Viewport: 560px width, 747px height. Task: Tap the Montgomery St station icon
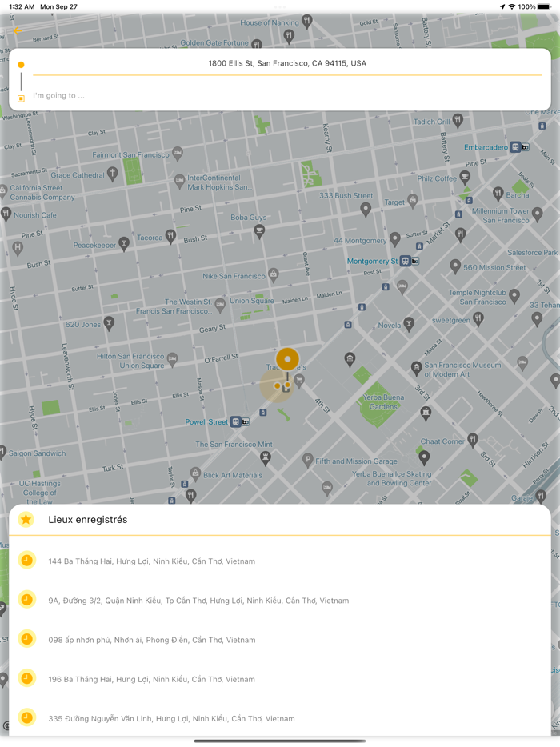(410, 261)
